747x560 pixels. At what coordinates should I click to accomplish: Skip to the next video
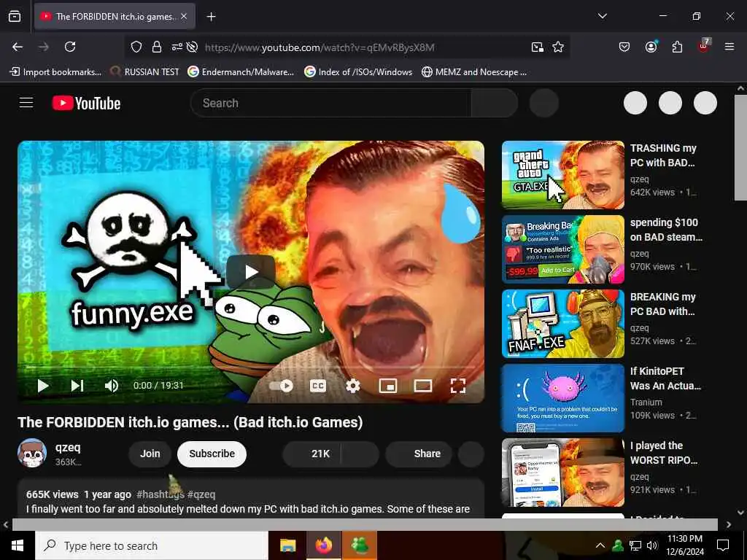tap(77, 386)
